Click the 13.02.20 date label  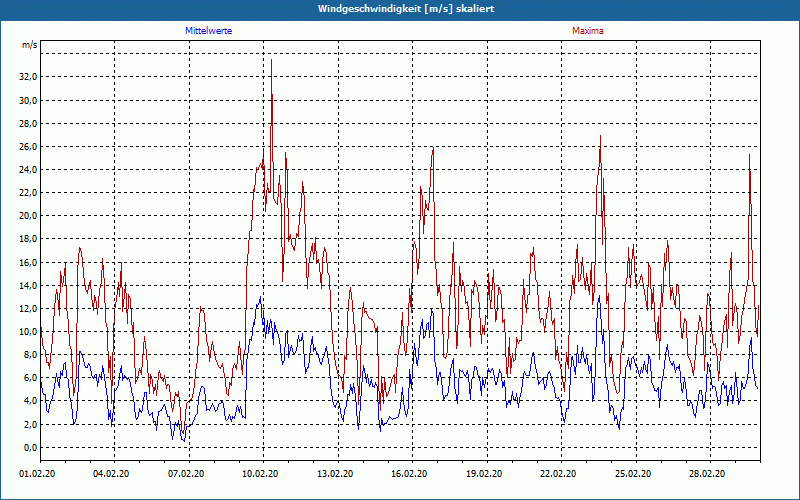335,474
